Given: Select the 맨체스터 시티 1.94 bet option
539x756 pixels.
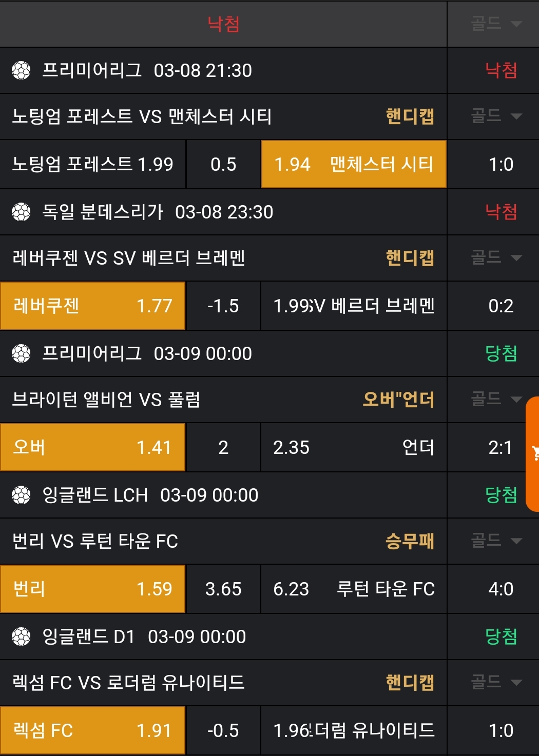Looking at the screenshot, I should [x=354, y=164].
